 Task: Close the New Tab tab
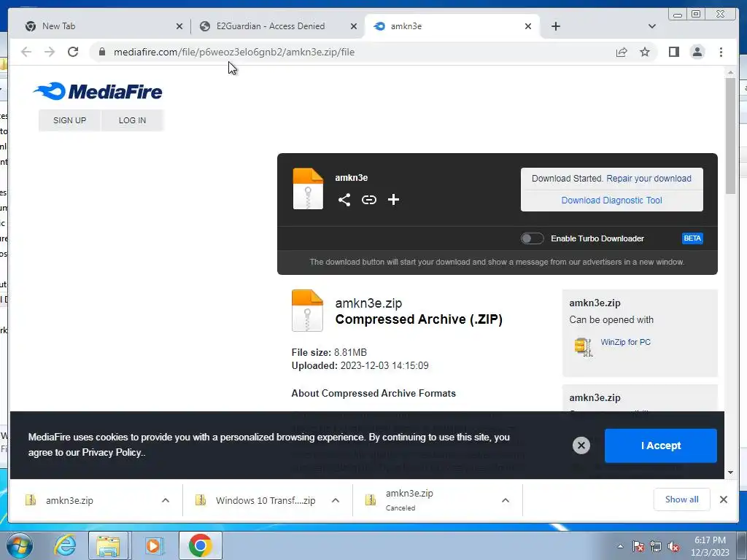coord(179,26)
